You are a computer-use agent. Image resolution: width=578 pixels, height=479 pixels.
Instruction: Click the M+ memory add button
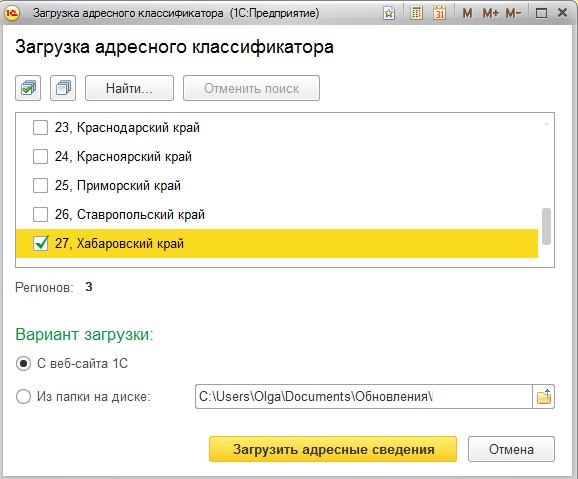pos(490,14)
